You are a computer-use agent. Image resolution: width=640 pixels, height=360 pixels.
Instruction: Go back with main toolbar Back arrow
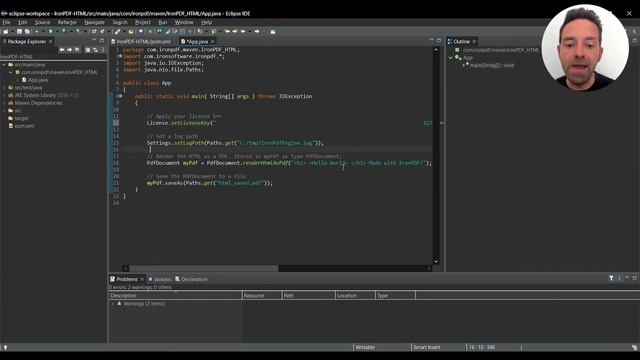pos(243,31)
